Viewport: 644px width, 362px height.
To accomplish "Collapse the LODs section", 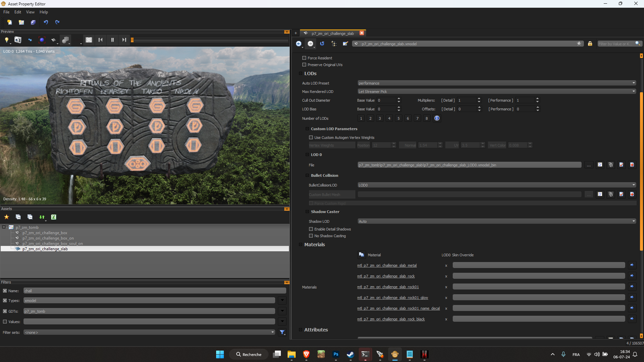I will (300, 73).
